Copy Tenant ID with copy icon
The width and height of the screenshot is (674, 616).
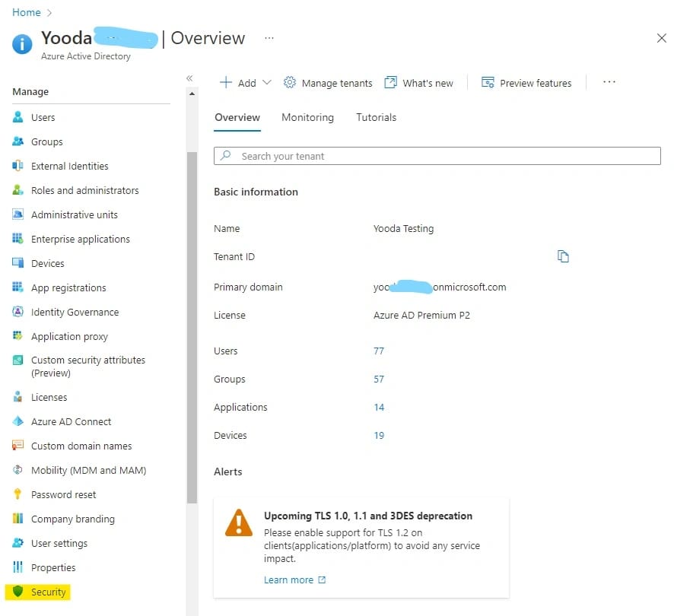tap(563, 256)
